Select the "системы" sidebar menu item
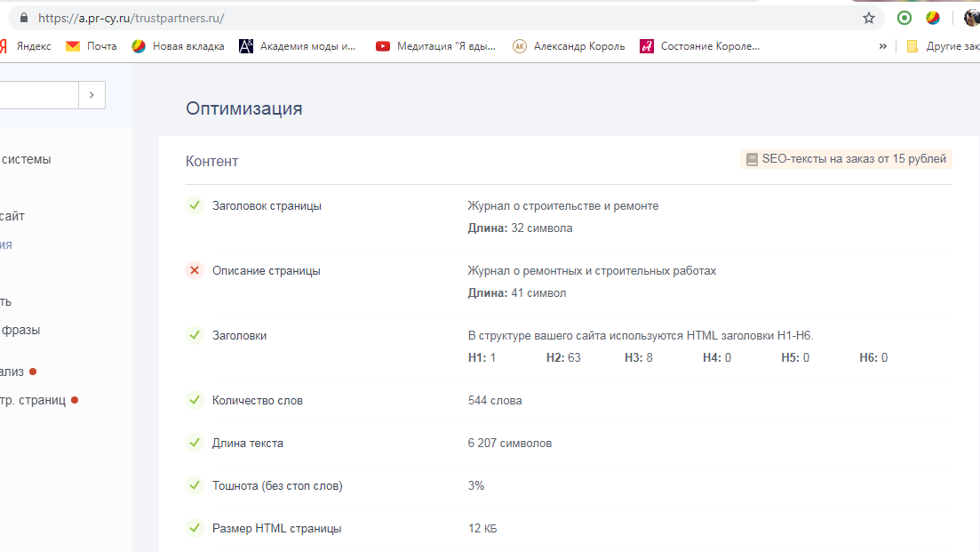The height and width of the screenshot is (552, 980). coord(26,159)
